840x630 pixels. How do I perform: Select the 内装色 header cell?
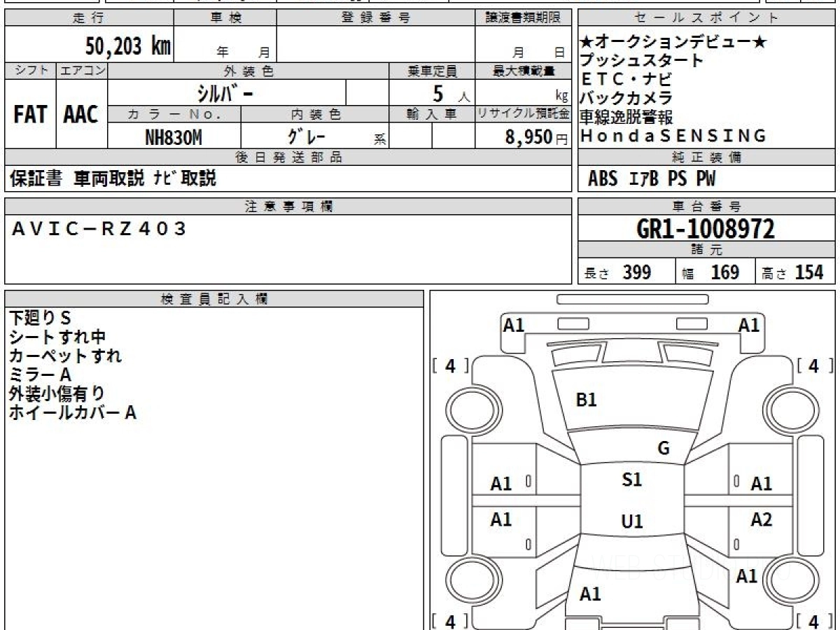point(315,114)
